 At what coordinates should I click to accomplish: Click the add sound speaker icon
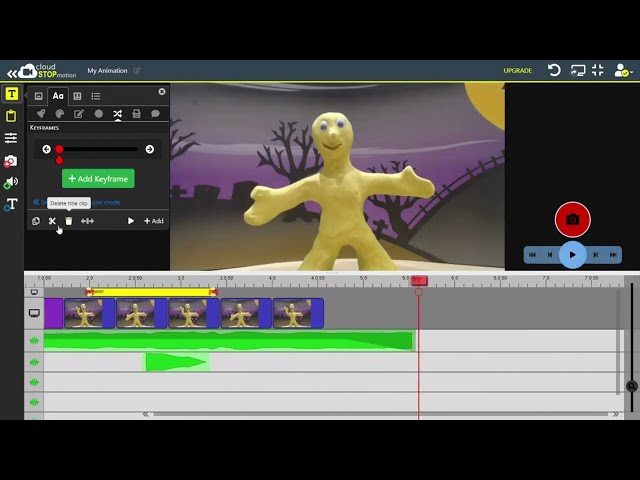coord(11,183)
